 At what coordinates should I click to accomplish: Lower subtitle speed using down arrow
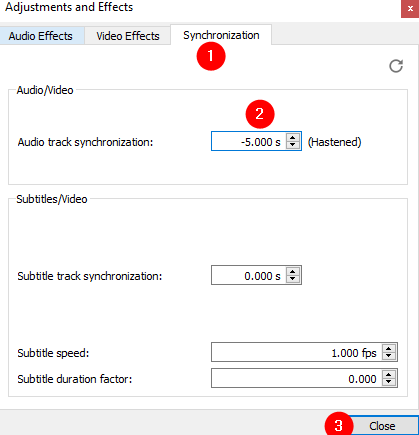[389, 356]
